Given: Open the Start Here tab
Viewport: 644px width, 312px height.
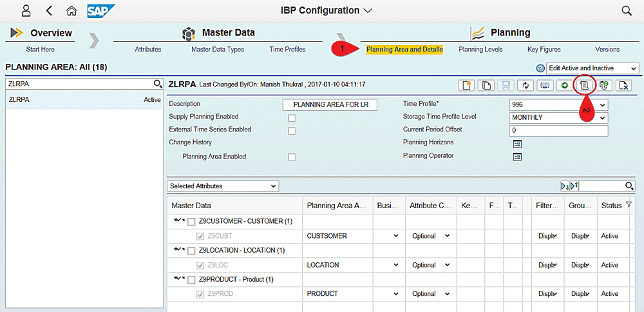Looking at the screenshot, I should click(x=40, y=50).
